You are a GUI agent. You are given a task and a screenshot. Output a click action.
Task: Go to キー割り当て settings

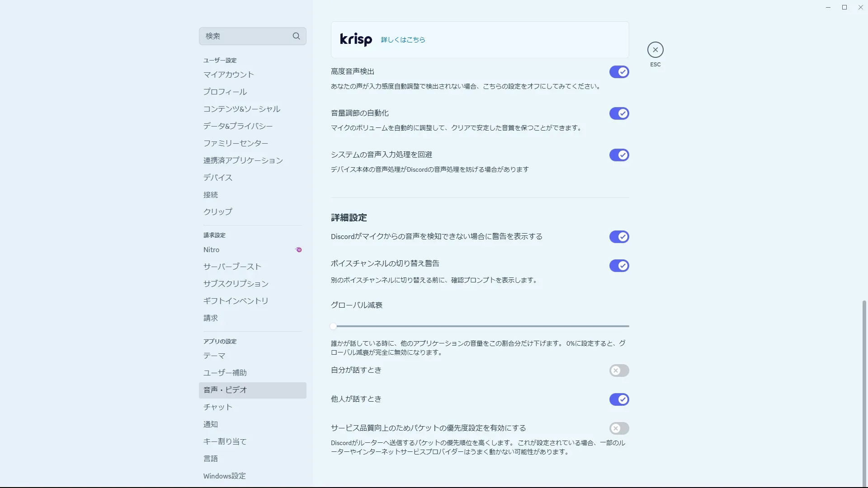(225, 441)
